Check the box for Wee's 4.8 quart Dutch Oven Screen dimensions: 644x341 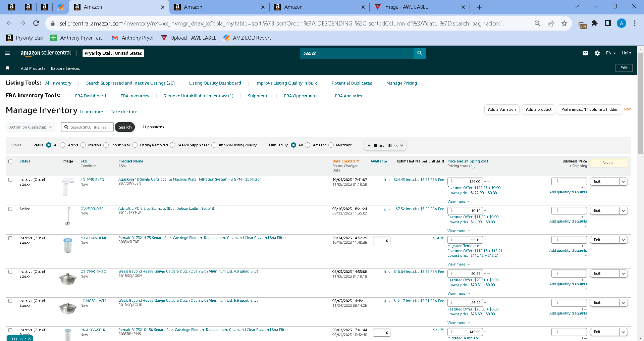10,272
